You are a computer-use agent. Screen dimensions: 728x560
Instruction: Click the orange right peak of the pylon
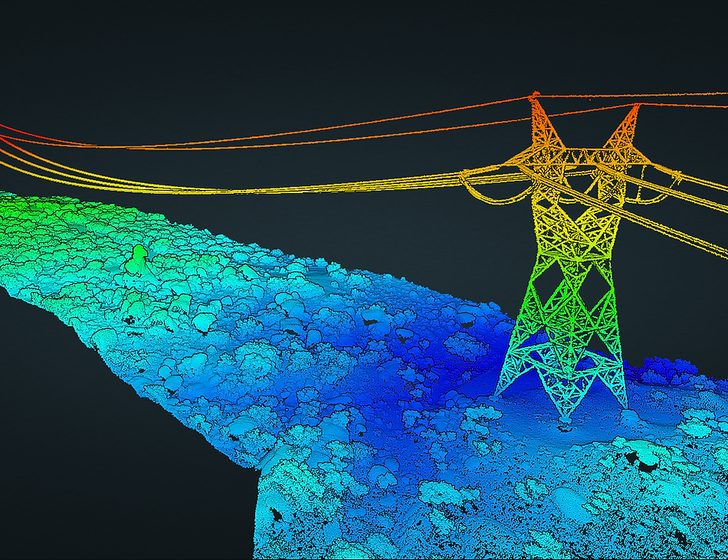[631, 121]
